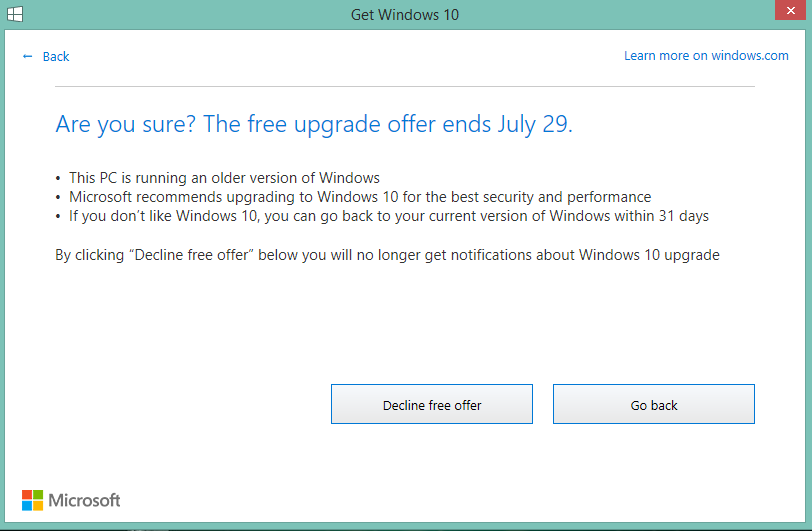Click the Get Windows 10 title text
Viewport: 812px width, 531px height.
405,15
